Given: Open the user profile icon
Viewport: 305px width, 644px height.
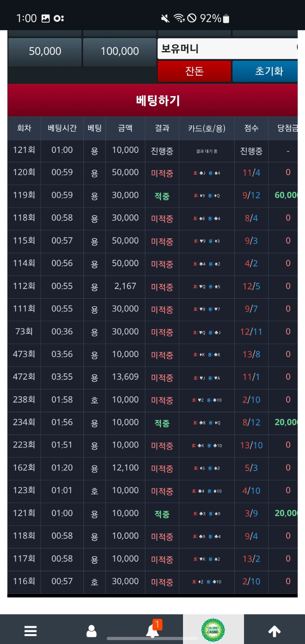Looking at the screenshot, I should click(x=91, y=631).
